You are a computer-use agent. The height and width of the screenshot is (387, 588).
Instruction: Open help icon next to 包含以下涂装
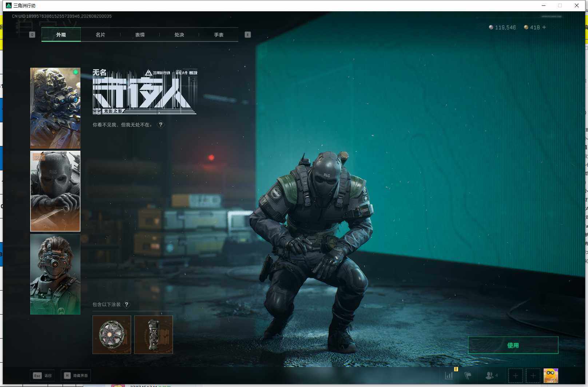(x=127, y=304)
